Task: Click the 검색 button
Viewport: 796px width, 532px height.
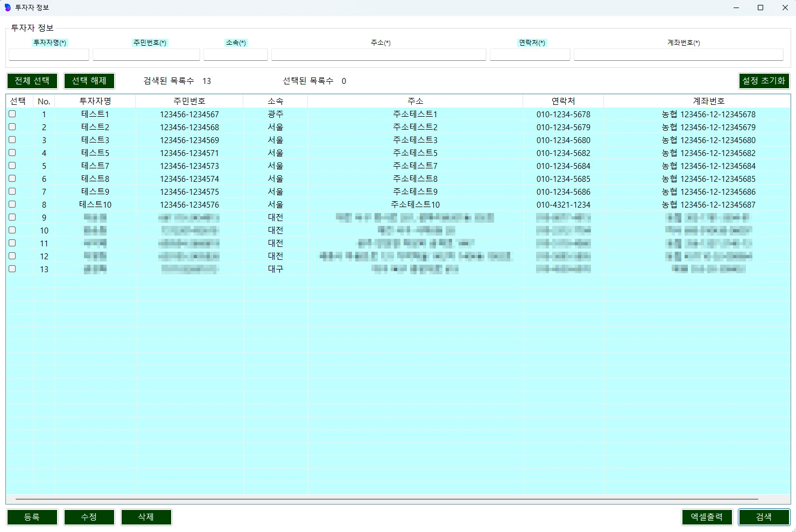Action: 764,517
